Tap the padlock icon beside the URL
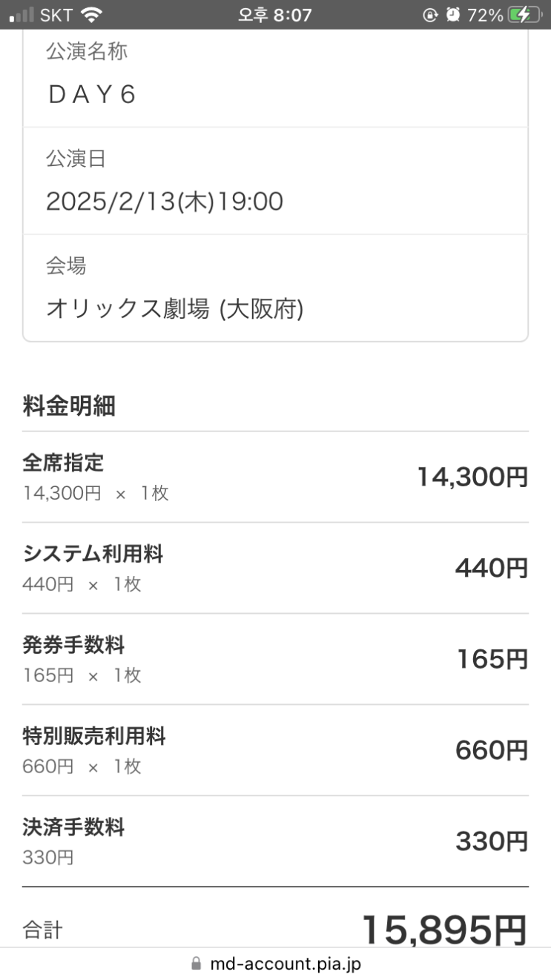The height and width of the screenshot is (980, 551). click(x=196, y=964)
